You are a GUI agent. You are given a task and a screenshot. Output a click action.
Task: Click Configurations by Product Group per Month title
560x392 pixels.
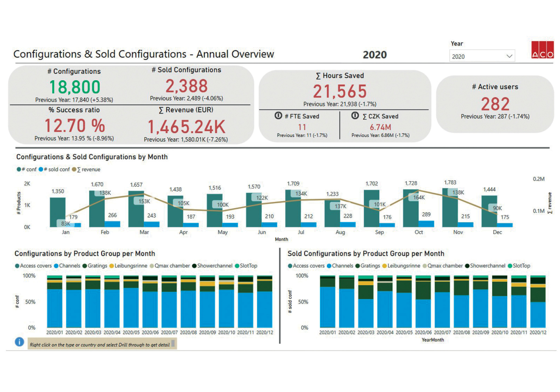pyautogui.click(x=85, y=254)
